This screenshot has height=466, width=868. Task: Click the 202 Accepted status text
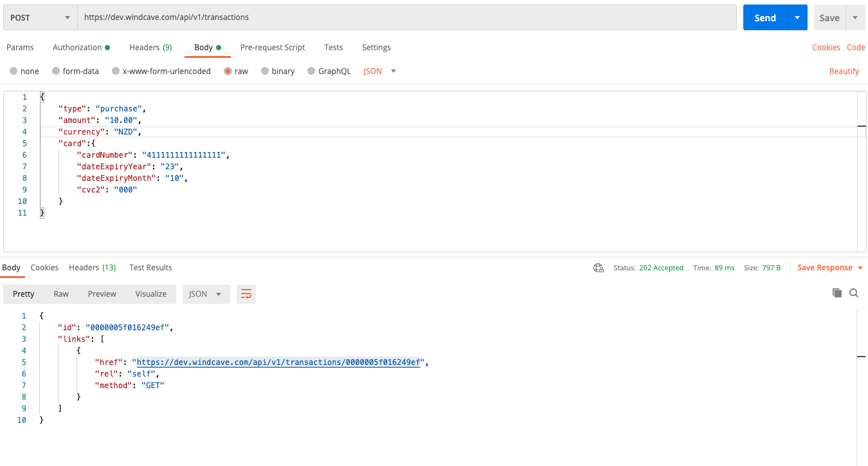point(661,268)
